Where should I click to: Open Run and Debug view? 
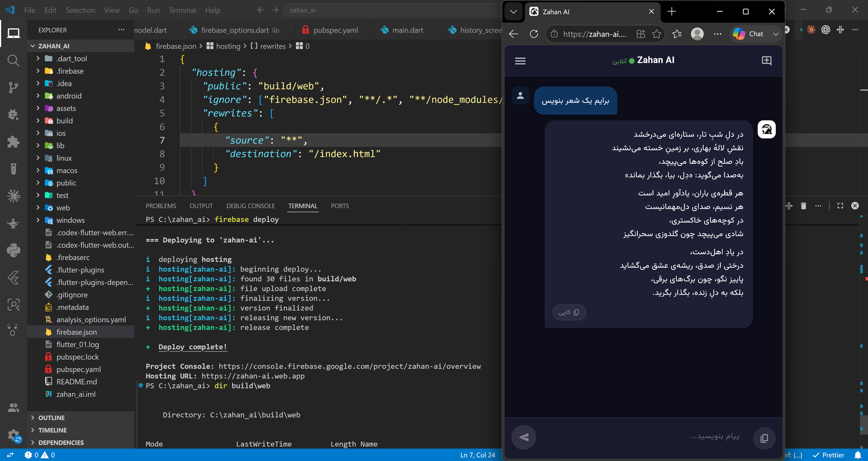(x=14, y=114)
